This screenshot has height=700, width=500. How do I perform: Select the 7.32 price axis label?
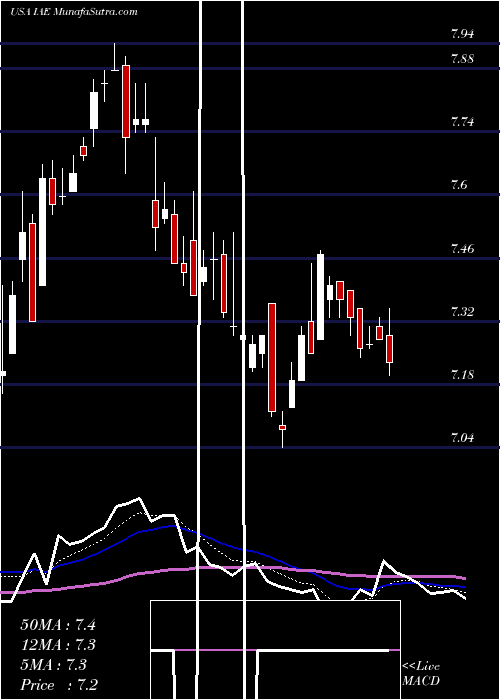tap(462, 311)
